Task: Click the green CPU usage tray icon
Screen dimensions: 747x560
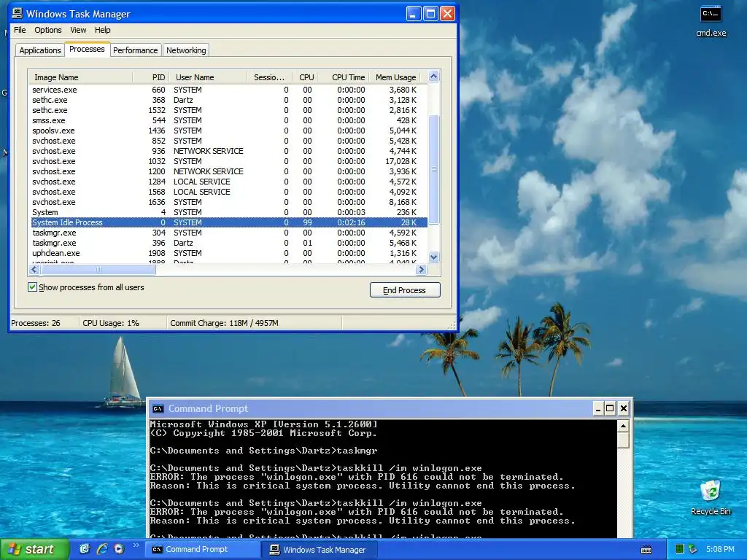Action: pos(680,549)
